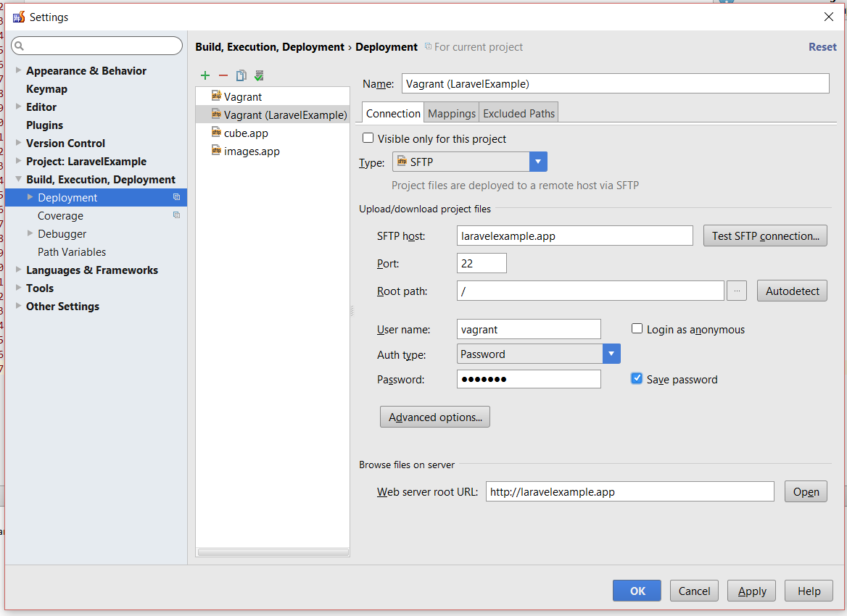Click the magnifier icon in search box

(x=20, y=46)
